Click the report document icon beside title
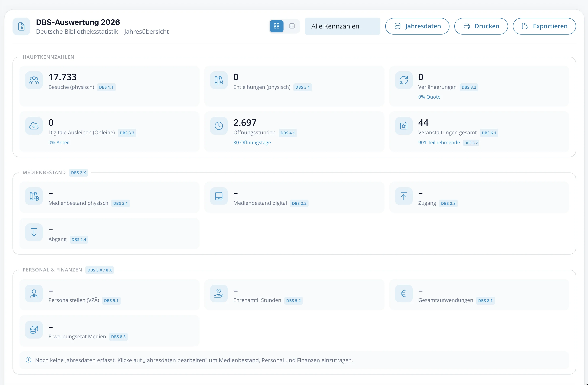This screenshot has width=588, height=385. point(21,26)
